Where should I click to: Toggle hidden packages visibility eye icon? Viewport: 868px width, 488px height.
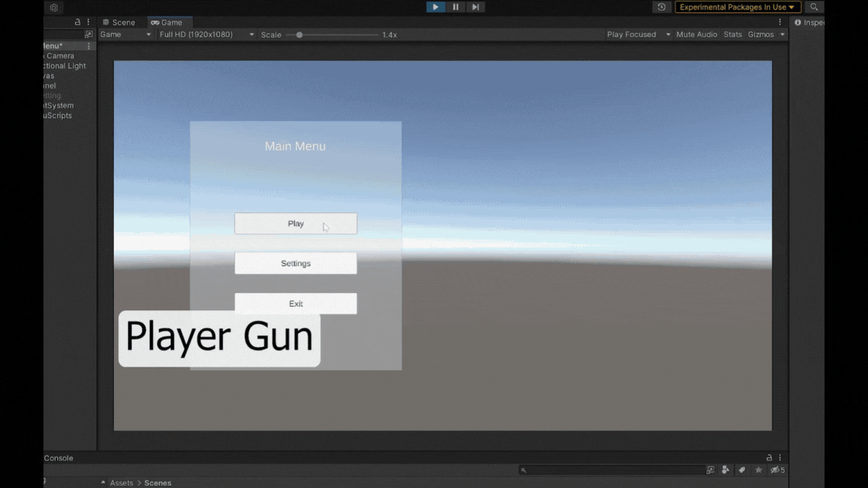tap(776, 470)
